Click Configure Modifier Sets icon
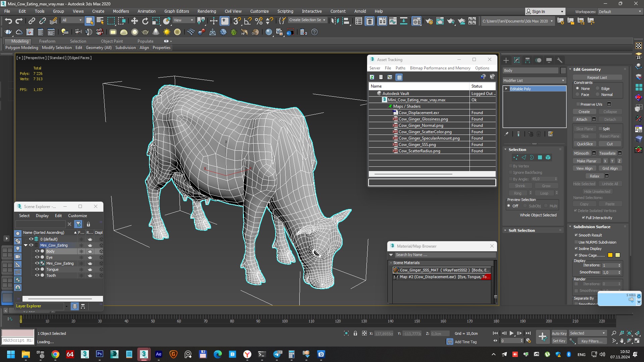644x362 pixels. tap(551, 134)
